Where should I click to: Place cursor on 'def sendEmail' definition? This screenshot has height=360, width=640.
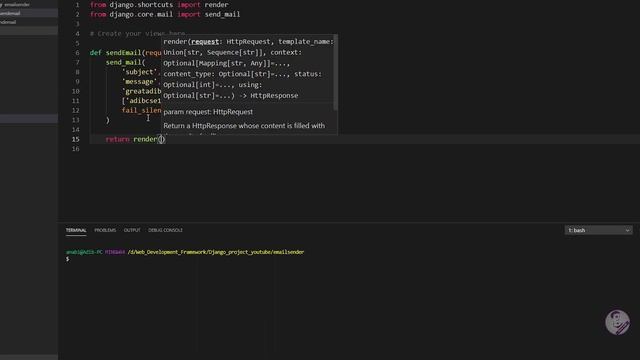click(x=126, y=53)
